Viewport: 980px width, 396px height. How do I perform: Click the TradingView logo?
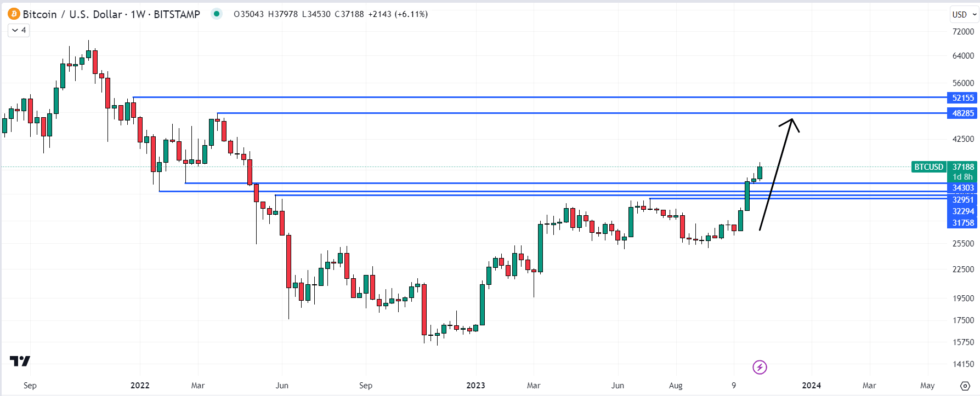click(x=20, y=361)
